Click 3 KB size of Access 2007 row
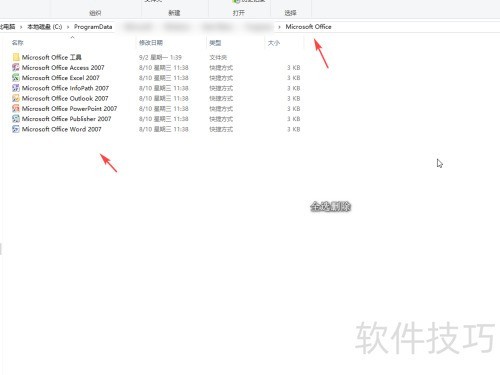The height and width of the screenshot is (375, 500). (294, 68)
